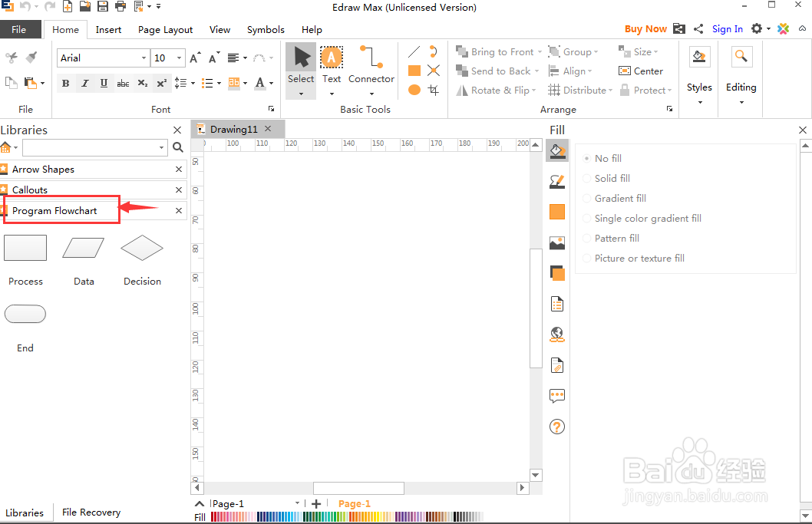This screenshot has width=812, height=524.
Task: Click the Format Painter icon
Action: (31, 58)
